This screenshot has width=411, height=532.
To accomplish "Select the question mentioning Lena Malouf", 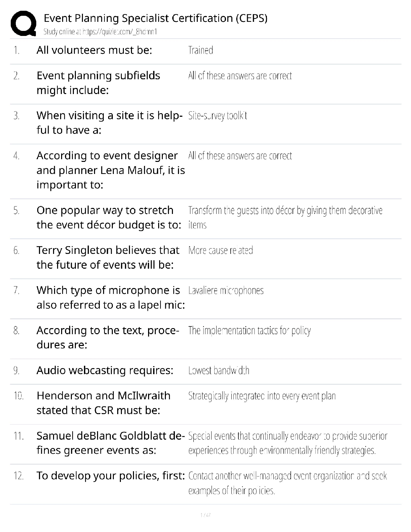I will pos(110,170).
